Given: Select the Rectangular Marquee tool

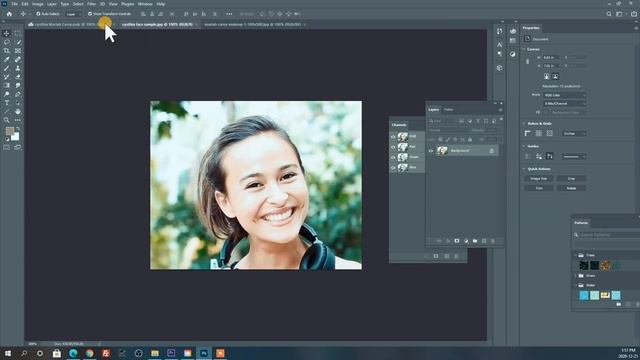Looking at the screenshot, I should tap(18, 33).
